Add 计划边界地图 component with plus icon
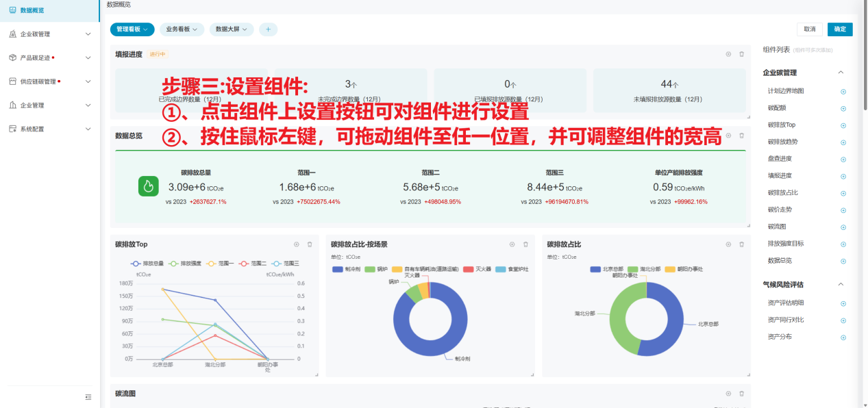Screen dimensions: 868x408 843,91
